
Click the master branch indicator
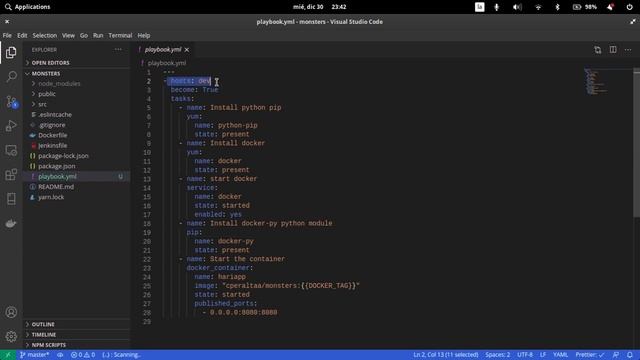click(x=34, y=355)
